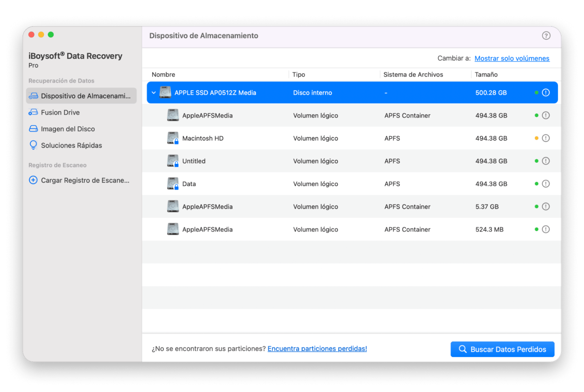584x392 pixels.
Task: Click the 500.28 GB size value
Action: coord(491,92)
